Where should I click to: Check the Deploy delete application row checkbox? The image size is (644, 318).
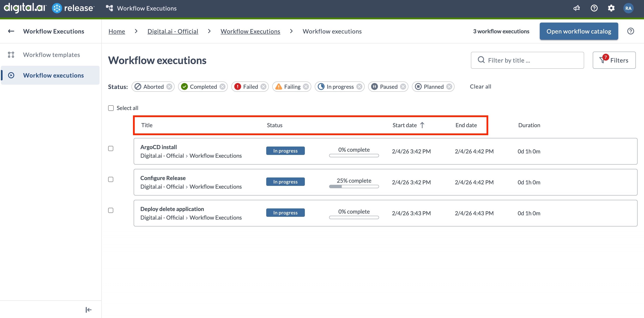tap(111, 210)
